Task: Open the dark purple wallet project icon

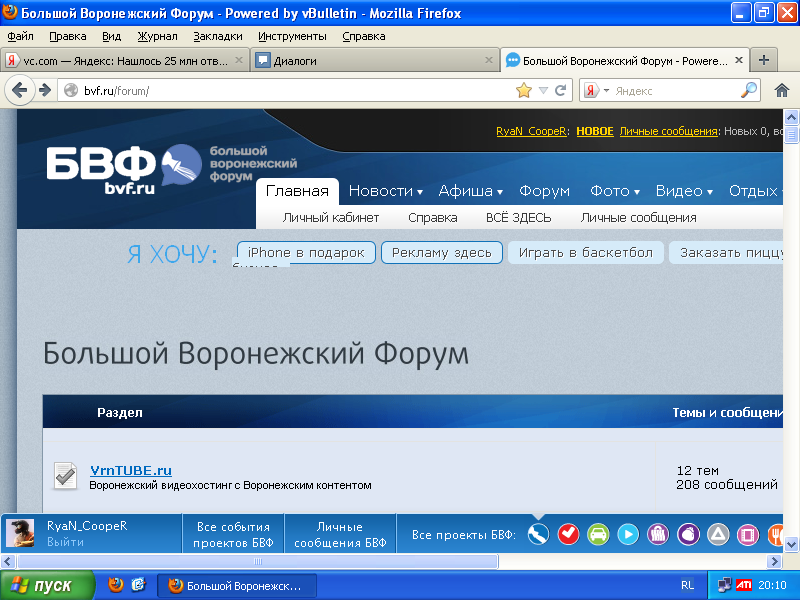Action: [x=688, y=534]
